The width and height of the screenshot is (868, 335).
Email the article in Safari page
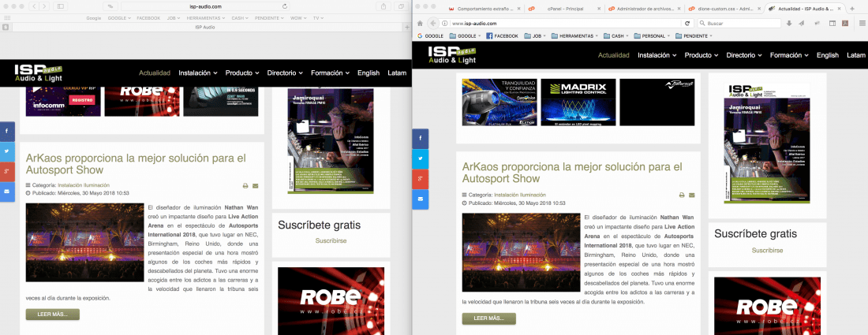[x=255, y=186]
